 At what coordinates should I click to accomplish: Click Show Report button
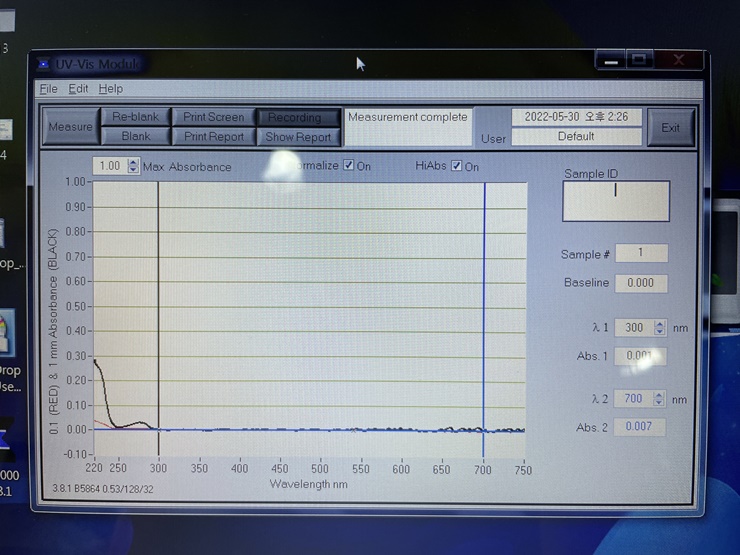point(298,137)
